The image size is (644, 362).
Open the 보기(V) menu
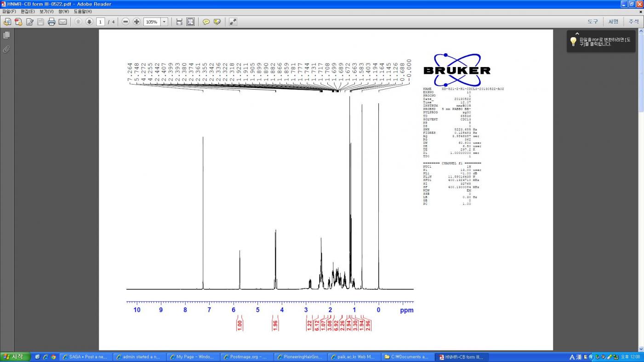click(x=46, y=11)
